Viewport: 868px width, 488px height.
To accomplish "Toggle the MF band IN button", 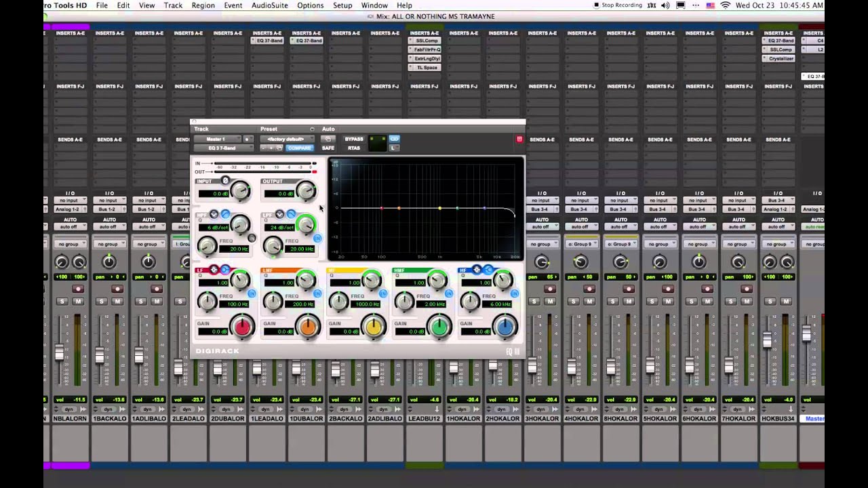I will click(383, 293).
